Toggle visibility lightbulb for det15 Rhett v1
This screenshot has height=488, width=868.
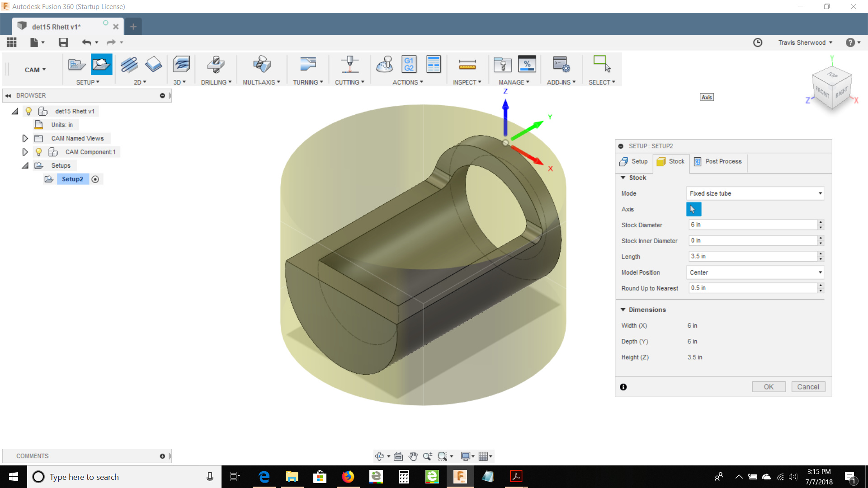(x=28, y=111)
